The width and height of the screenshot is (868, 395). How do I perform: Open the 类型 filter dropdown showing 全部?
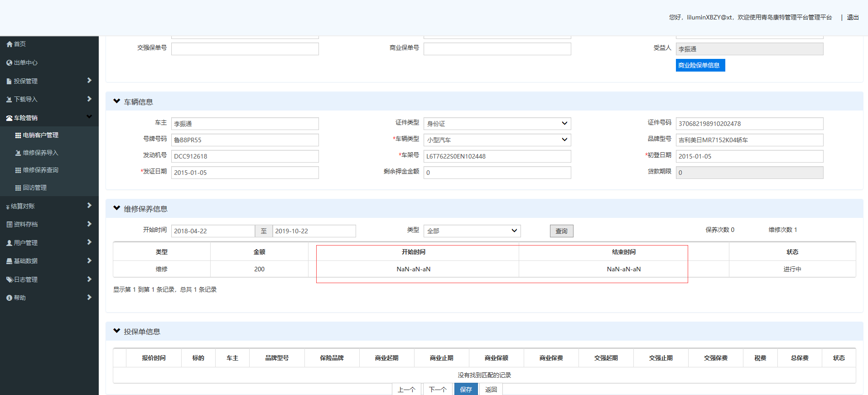tap(472, 231)
